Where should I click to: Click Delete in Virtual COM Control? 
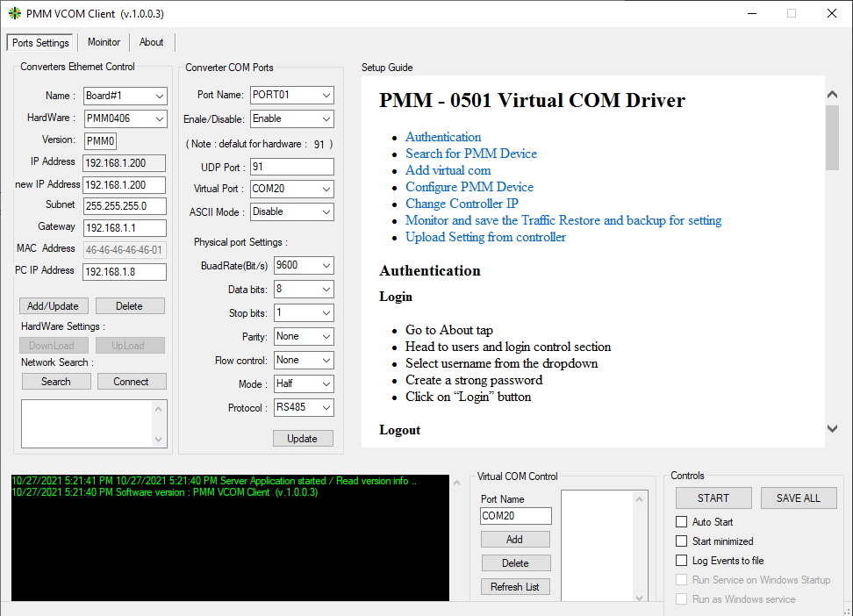[x=515, y=563]
